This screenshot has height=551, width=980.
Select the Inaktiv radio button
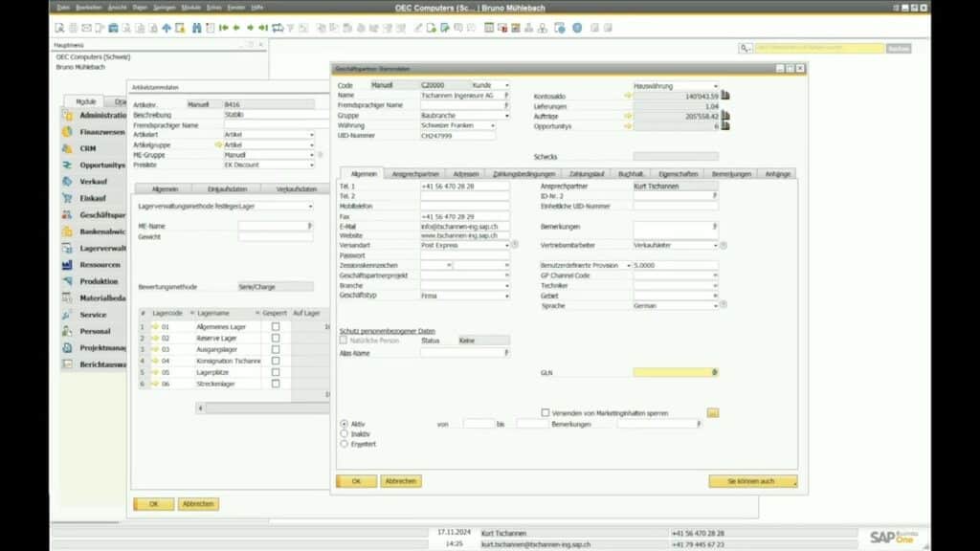(344, 433)
